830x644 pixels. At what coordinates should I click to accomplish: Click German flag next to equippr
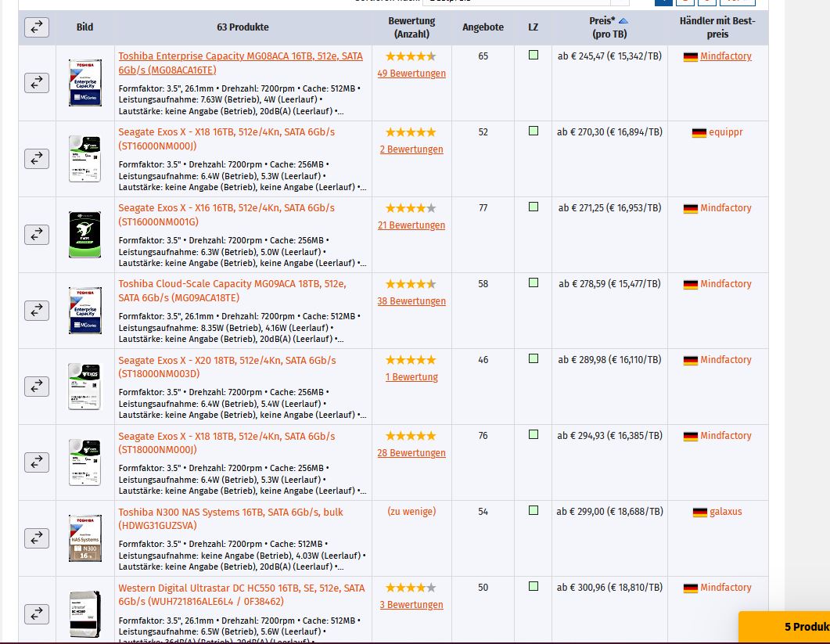(x=699, y=133)
